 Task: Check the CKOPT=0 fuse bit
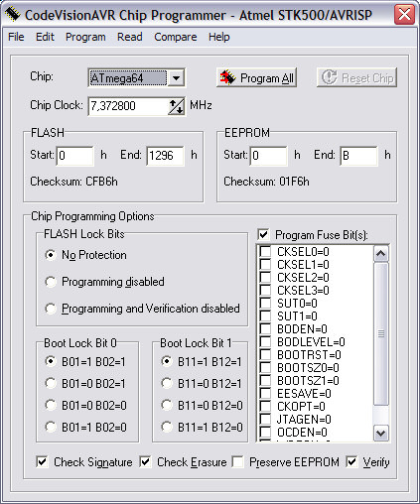(x=265, y=407)
